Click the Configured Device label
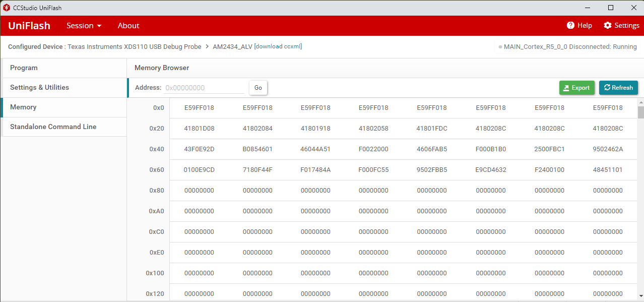Image resolution: width=644 pixels, height=302 pixels. [x=36, y=46]
